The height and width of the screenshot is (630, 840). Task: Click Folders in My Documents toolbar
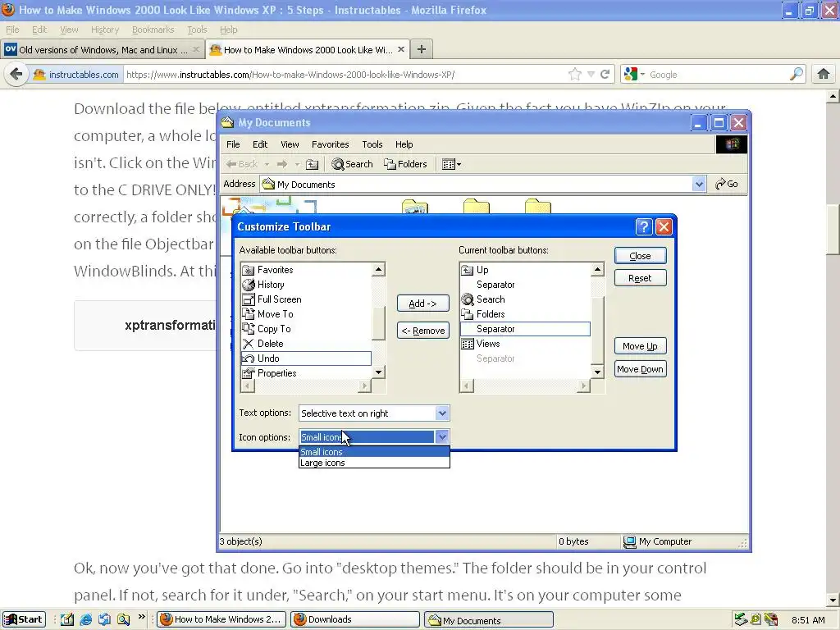click(x=405, y=164)
